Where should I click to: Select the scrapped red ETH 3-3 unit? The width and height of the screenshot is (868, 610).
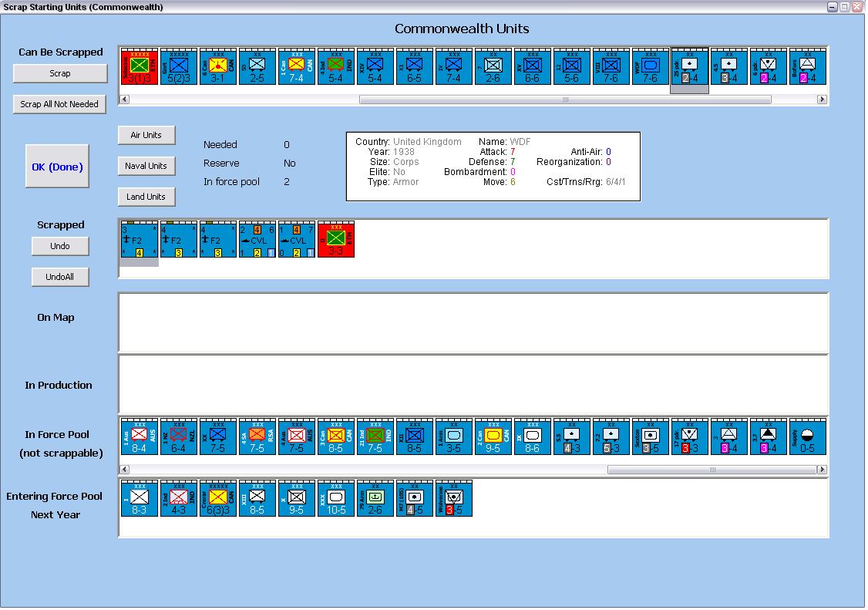(x=336, y=239)
